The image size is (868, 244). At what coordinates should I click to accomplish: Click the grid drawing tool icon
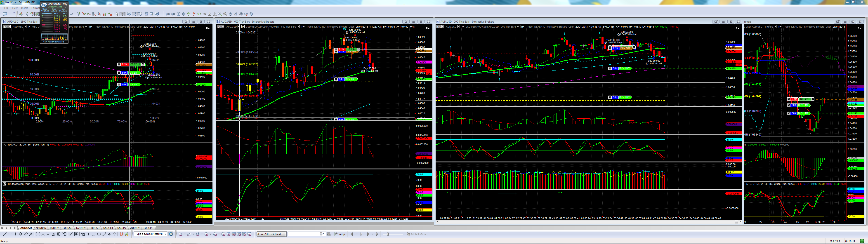(76, 234)
